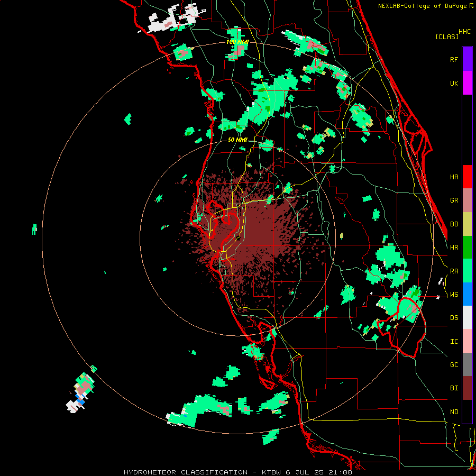Click the WS legend label
Image resolution: width=476 pixels, height=476 pixels.
pyautogui.click(x=454, y=295)
